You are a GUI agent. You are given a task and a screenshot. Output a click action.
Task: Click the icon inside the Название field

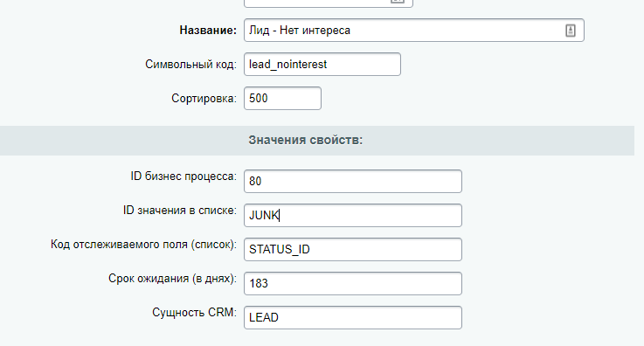570,31
